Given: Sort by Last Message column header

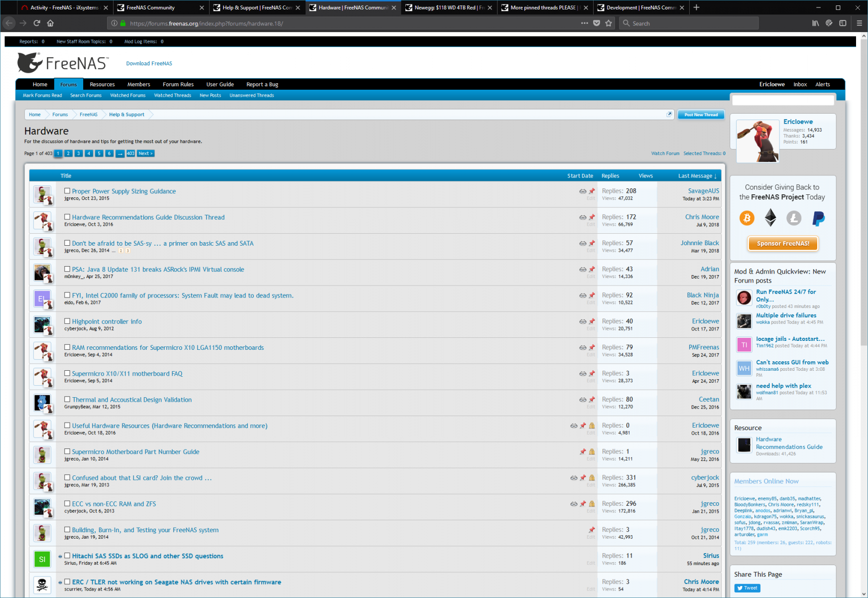Looking at the screenshot, I should [697, 176].
